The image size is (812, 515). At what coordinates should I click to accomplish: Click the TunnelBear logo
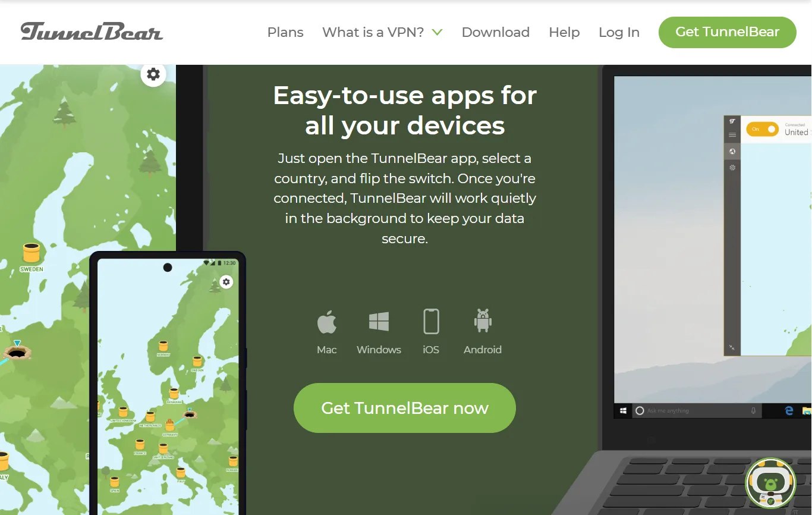pos(92,32)
